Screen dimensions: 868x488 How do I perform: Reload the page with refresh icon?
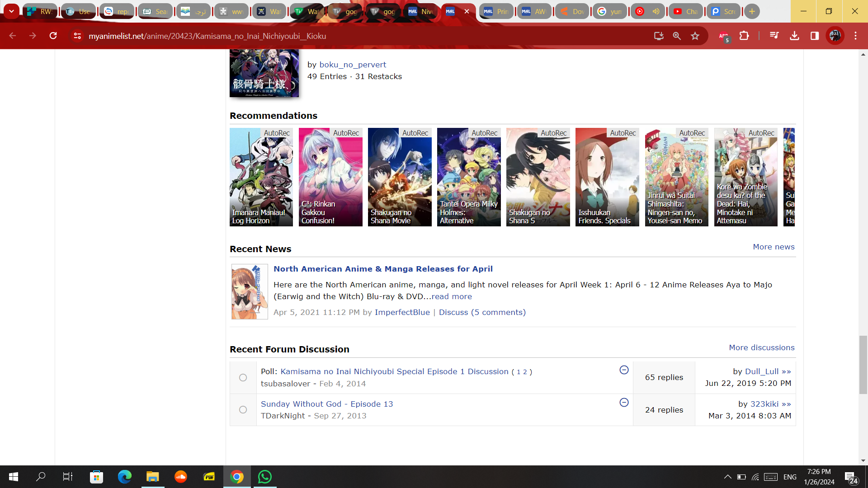click(53, 36)
